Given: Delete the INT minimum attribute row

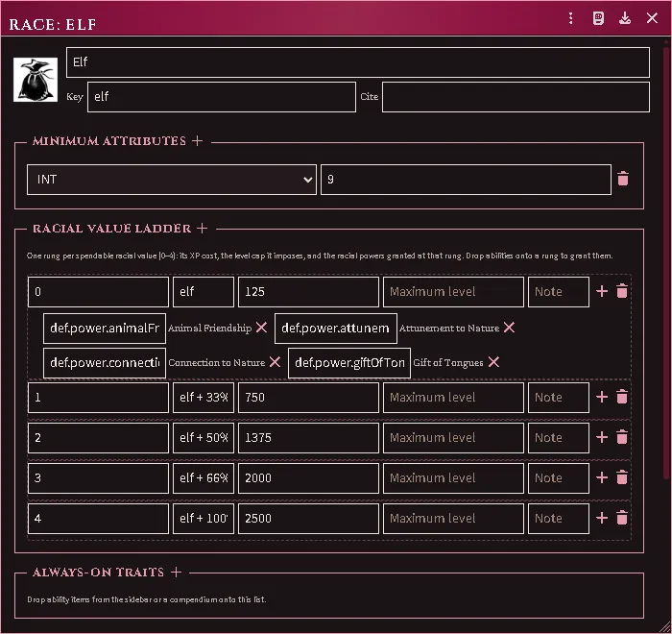Looking at the screenshot, I should coord(623,179).
